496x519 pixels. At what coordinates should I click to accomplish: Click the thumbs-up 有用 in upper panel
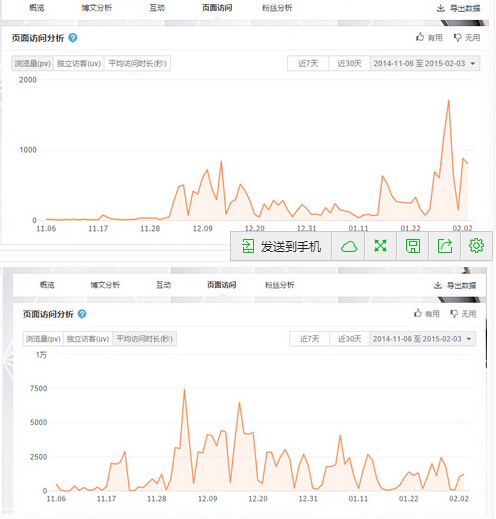[429, 38]
